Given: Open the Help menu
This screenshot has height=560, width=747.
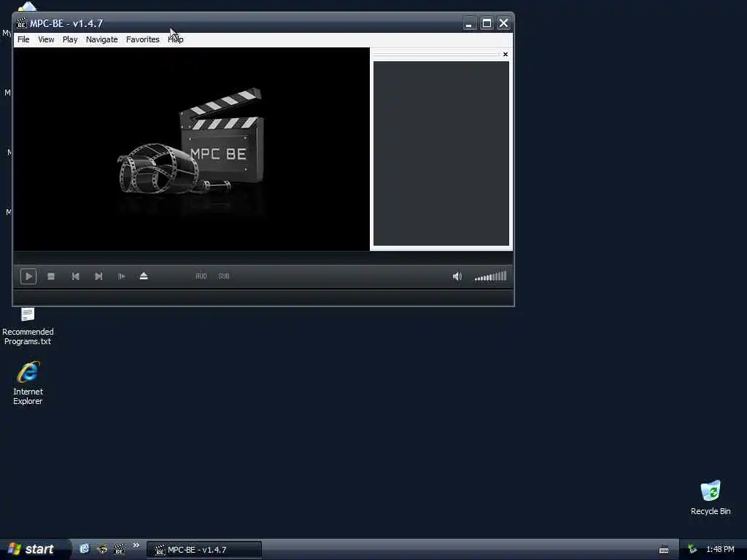Looking at the screenshot, I should [x=175, y=39].
